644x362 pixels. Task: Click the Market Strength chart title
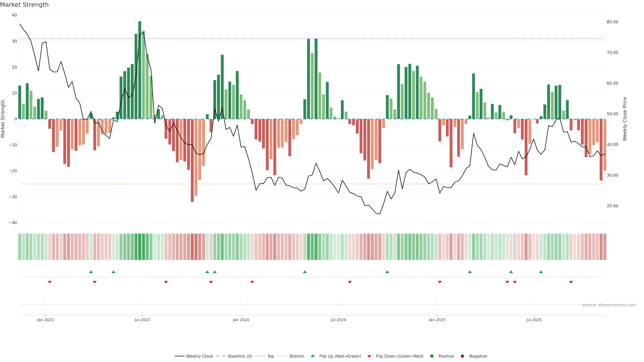24,5
